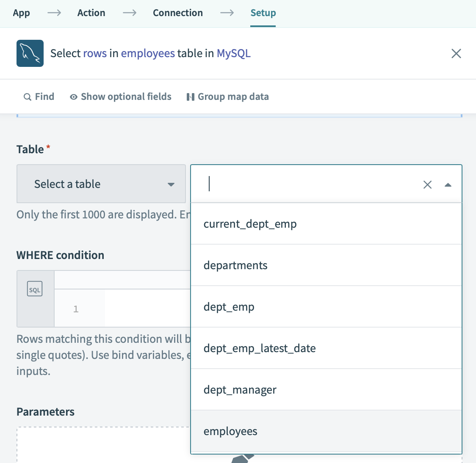Choose dept_manager from the table list
The height and width of the screenshot is (463, 476).
[x=326, y=390]
